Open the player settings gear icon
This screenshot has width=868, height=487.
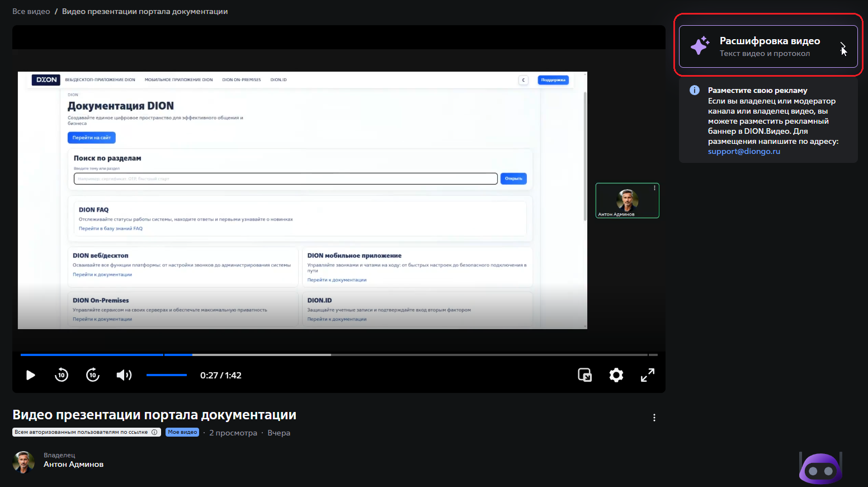tap(616, 375)
